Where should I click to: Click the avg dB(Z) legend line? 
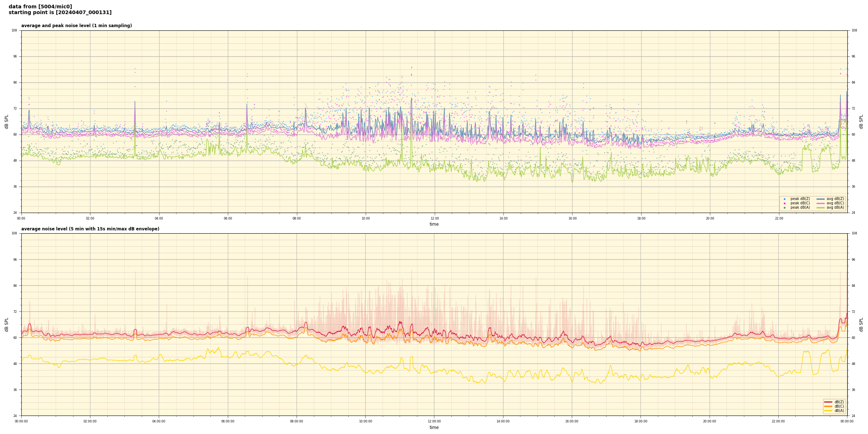(821, 199)
